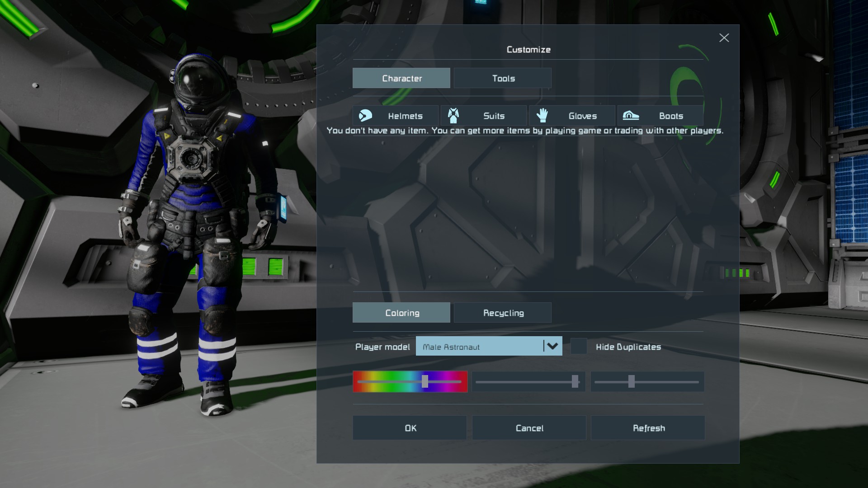
Task: Toggle the Hide Duplicates checkbox
Action: tap(579, 347)
